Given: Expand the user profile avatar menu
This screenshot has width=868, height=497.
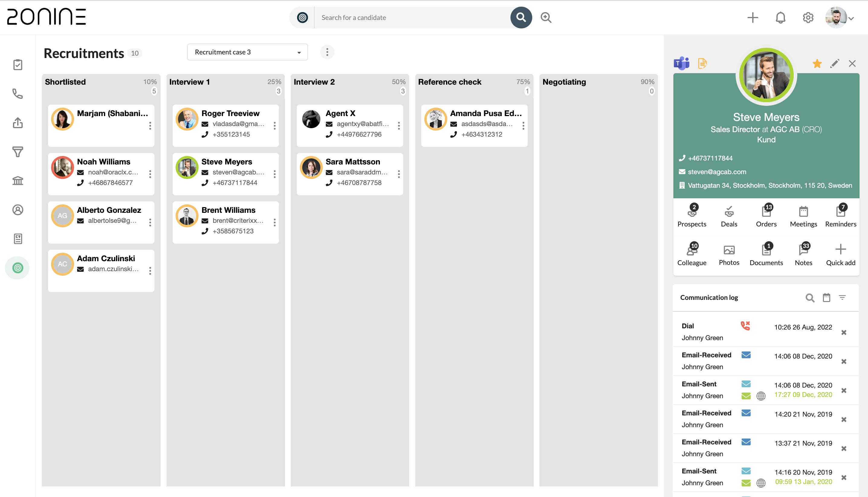Looking at the screenshot, I should (839, 18).
